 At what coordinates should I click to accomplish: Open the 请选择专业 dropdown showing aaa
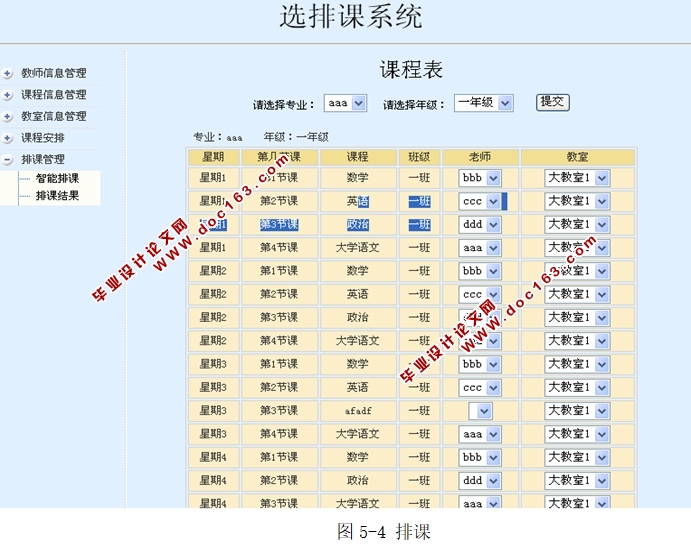[345, 103]
